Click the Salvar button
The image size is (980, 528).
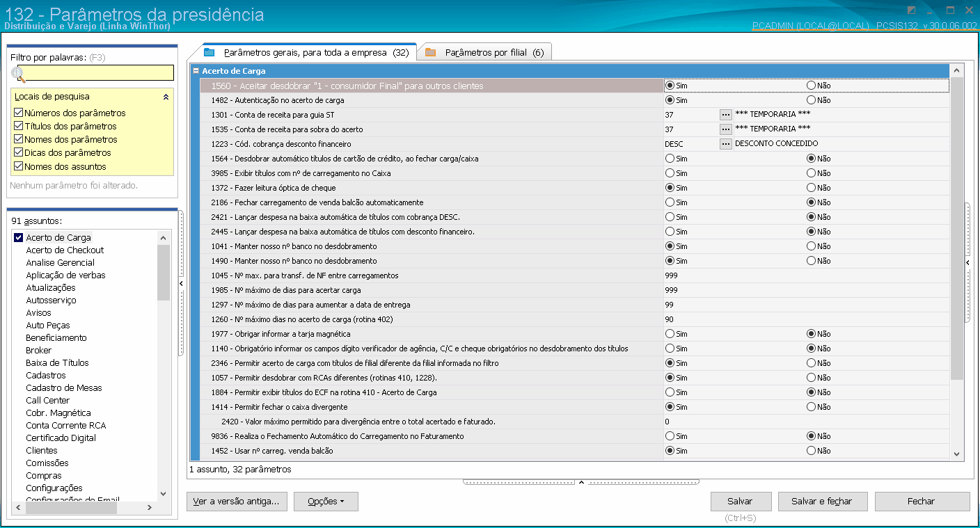point(741,502)
